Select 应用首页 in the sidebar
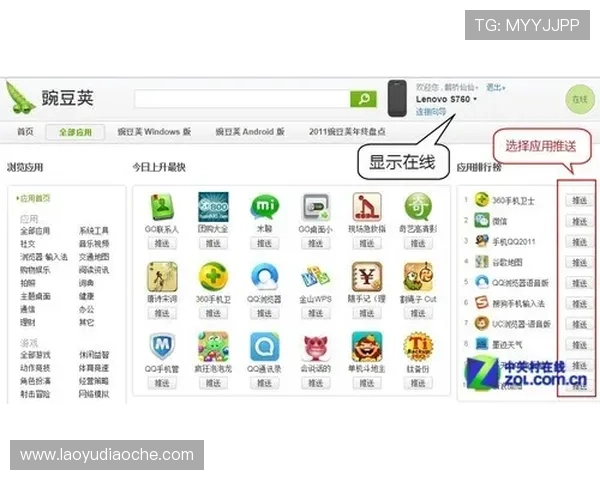 pyautogui.click(x=34, y=198)
